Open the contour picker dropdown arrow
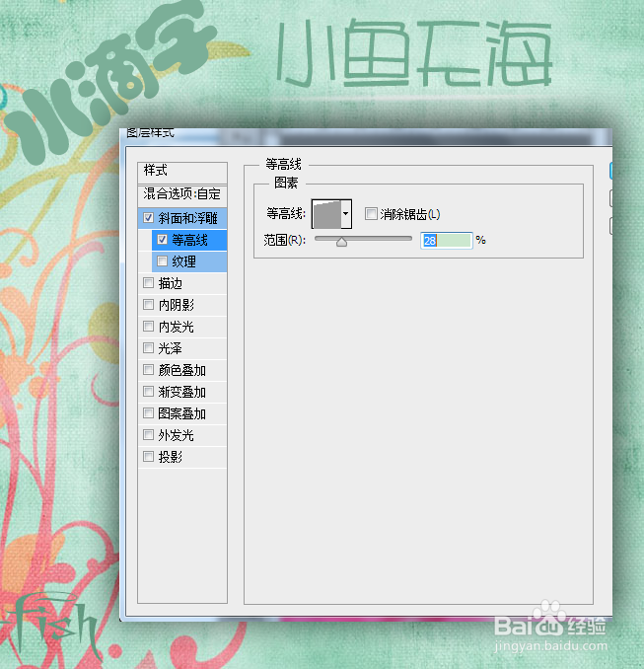This screenshot has width=644, height=669. coord(346,214)
